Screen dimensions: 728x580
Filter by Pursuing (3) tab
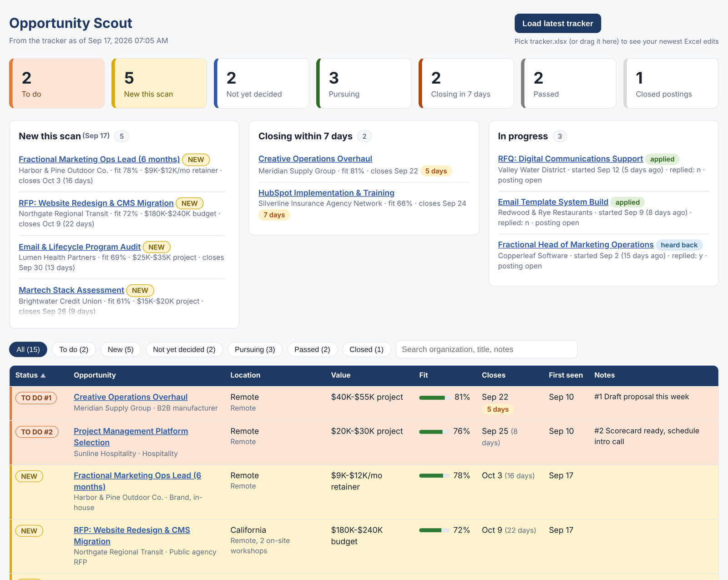(x=255, y=349)
